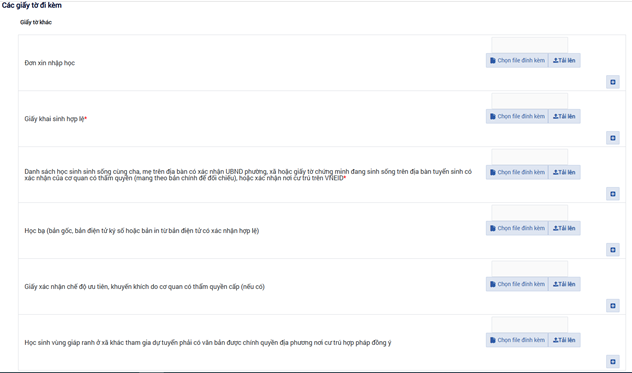Upload file with Tải lên for Đơn xin nhập học
Screen dimensions: 632x373
coord(564,60)
